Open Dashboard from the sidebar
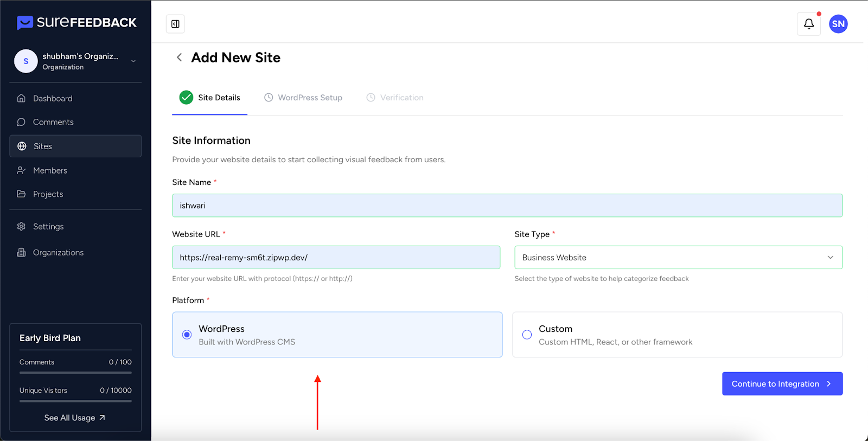The width and height of the screenshot is (868, 441). [53, 98]
